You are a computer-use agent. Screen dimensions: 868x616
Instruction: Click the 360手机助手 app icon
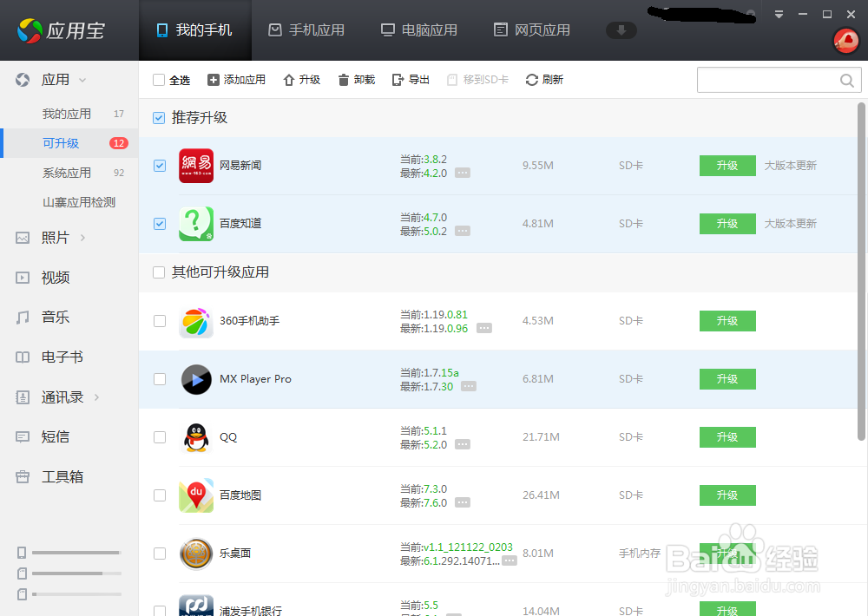(196, 321)
